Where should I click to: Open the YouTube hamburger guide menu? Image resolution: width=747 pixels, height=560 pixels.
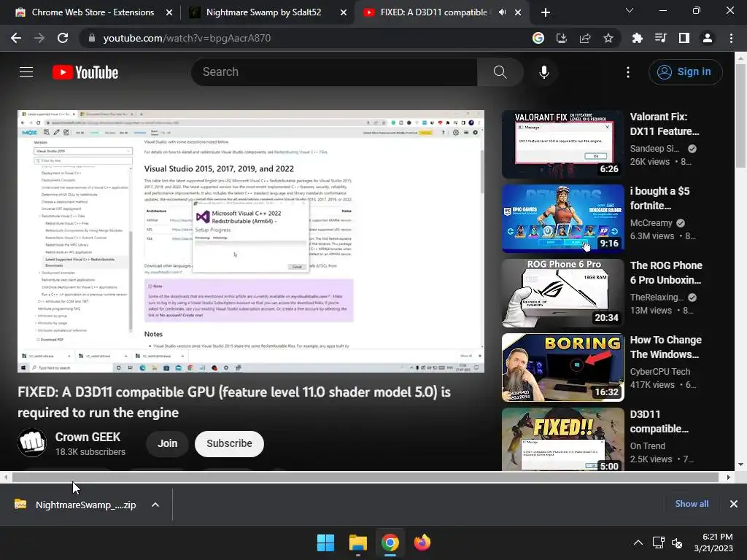point(26,72)
